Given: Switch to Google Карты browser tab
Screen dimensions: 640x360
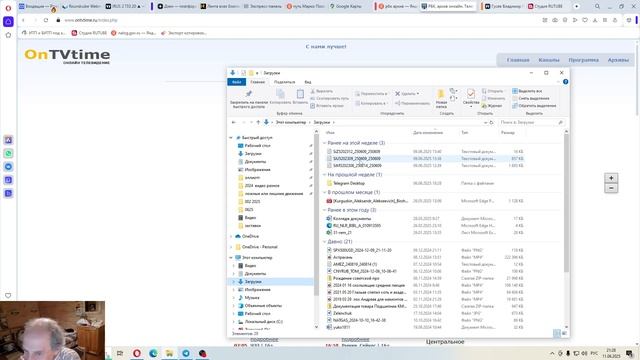Looking at the screenshot, I should click(x=346, y=6).
